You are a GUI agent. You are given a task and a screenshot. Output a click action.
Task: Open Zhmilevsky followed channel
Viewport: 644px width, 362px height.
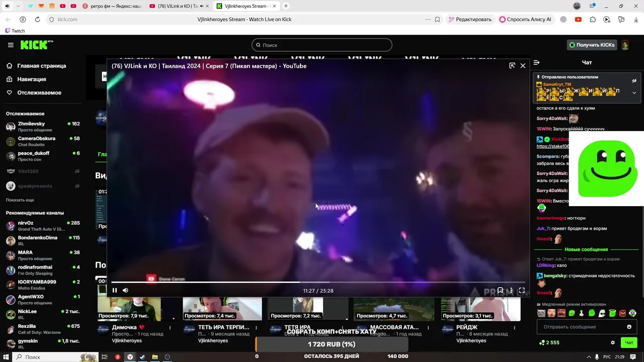pos(43,127)
